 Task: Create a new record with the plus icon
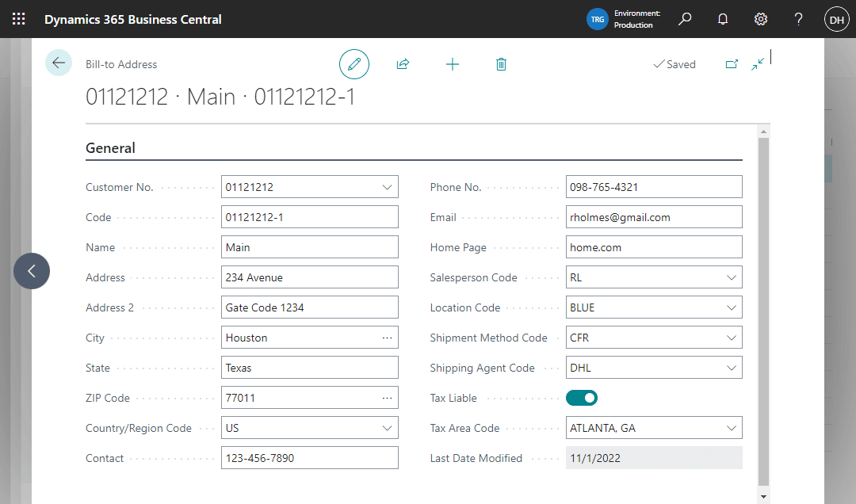[453, 64]
